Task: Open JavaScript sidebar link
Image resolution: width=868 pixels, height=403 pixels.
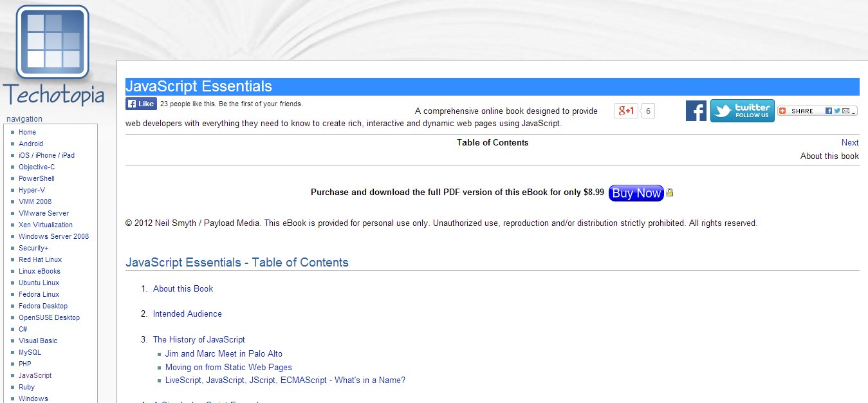Action: (35, 376)
